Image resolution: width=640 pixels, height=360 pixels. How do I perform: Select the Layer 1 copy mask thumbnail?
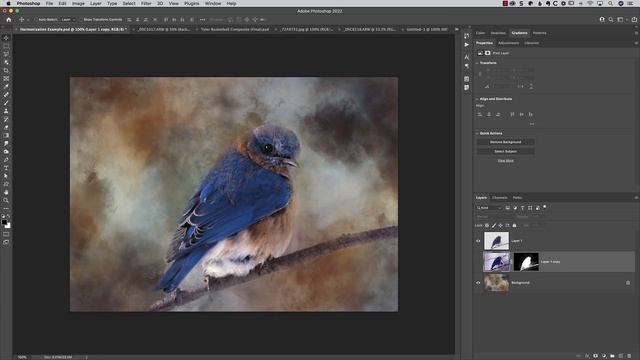(x=526, y=262)
